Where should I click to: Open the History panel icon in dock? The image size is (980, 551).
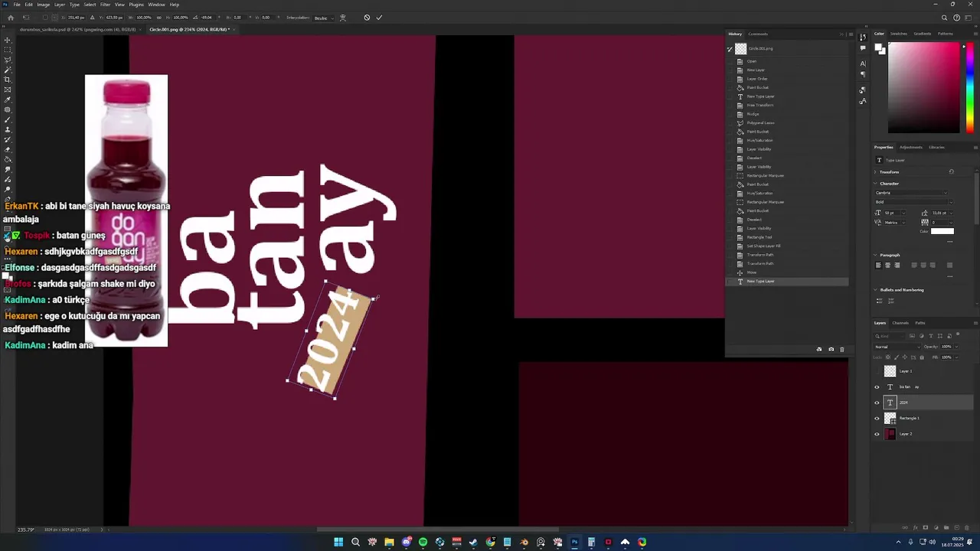[x=863, y=36]
